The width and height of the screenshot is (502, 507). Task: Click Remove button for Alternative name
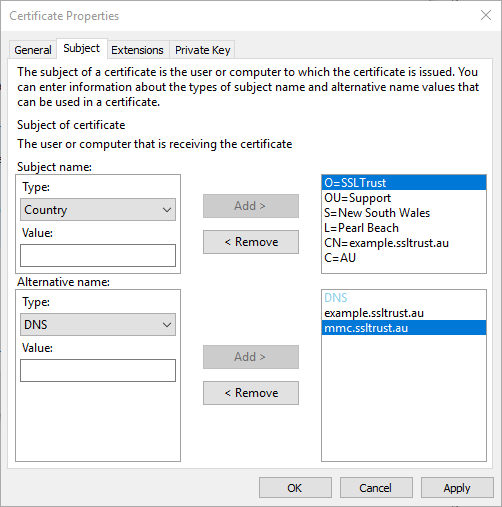[251, 393]
